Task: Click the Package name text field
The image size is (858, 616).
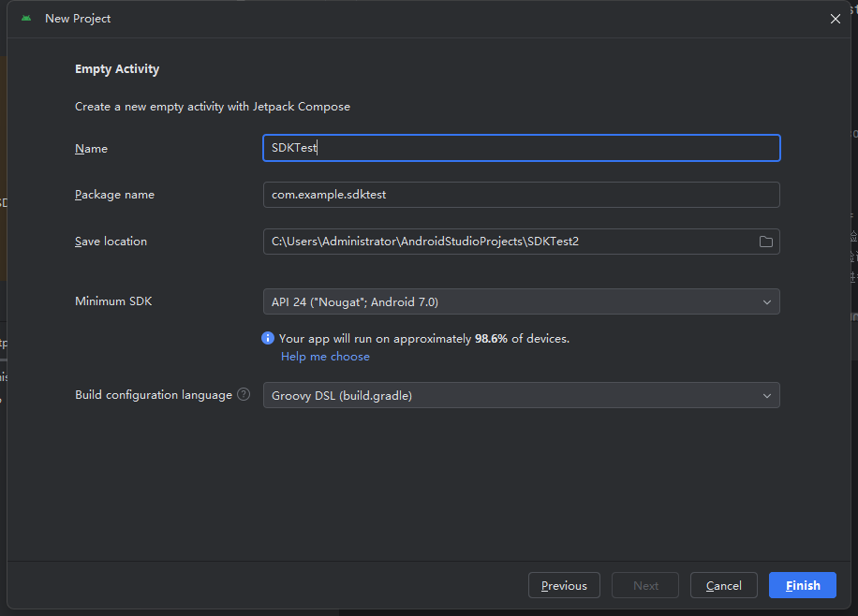Action: 522,195
